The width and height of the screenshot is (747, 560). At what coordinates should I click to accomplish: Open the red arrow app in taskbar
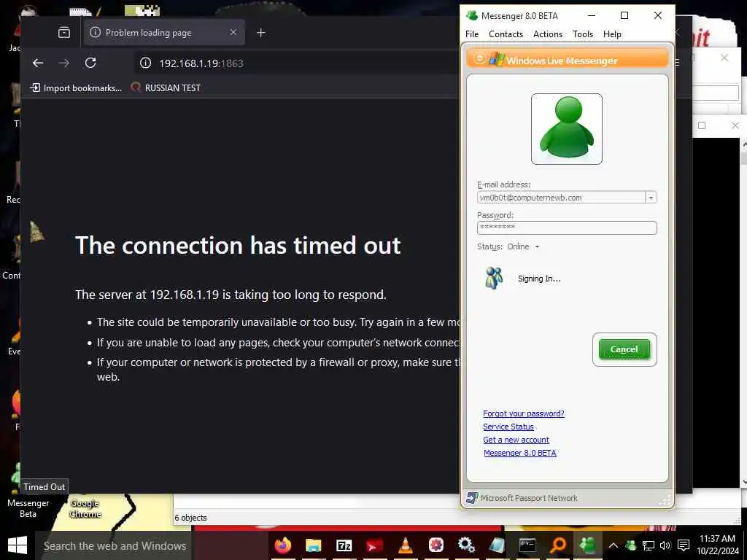[374, 545]
